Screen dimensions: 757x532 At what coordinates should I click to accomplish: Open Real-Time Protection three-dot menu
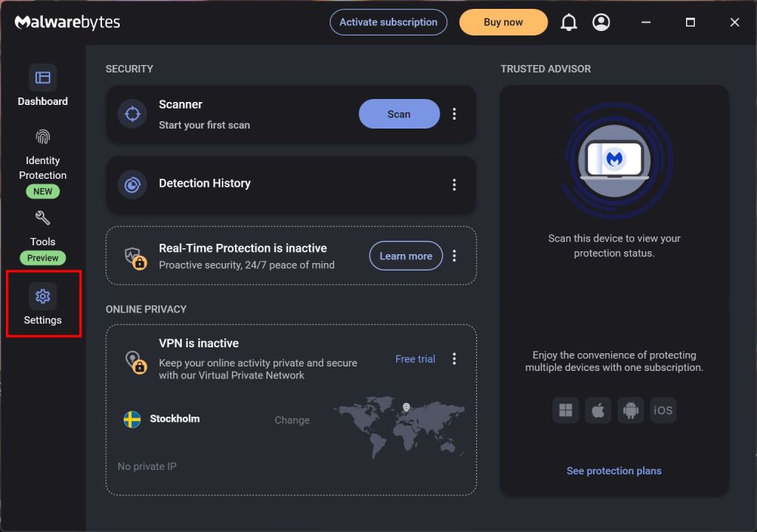454,256
